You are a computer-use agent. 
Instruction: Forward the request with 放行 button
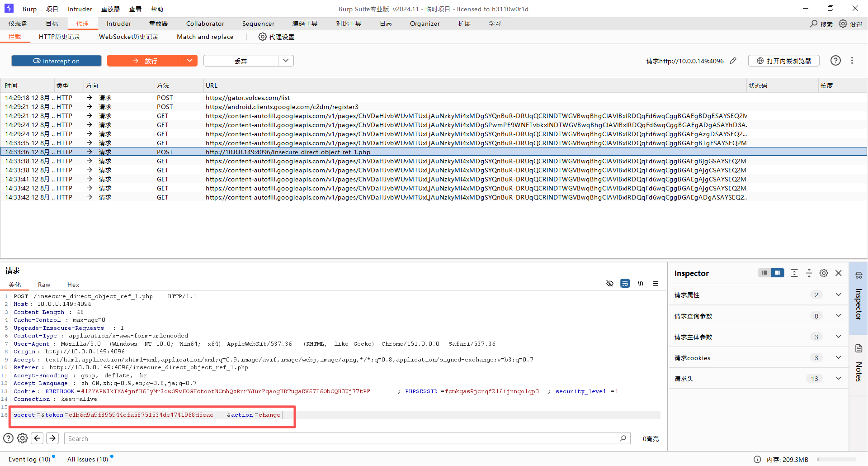pos(145,61)
